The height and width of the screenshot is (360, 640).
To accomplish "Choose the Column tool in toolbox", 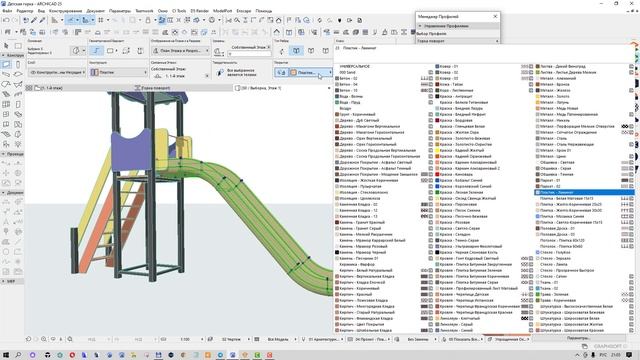I will point(18,64).
